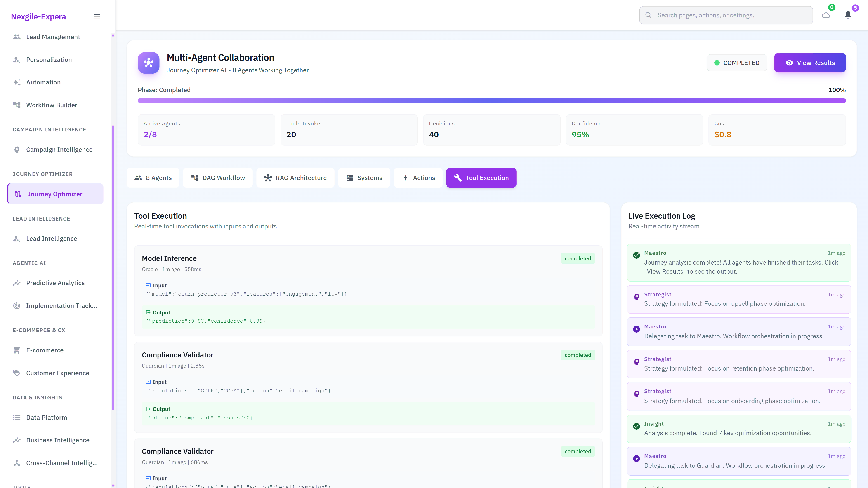The image size is (868, 488).
Task: Toggle the sidebar with the hamburger menu
Action: [97, 16]
